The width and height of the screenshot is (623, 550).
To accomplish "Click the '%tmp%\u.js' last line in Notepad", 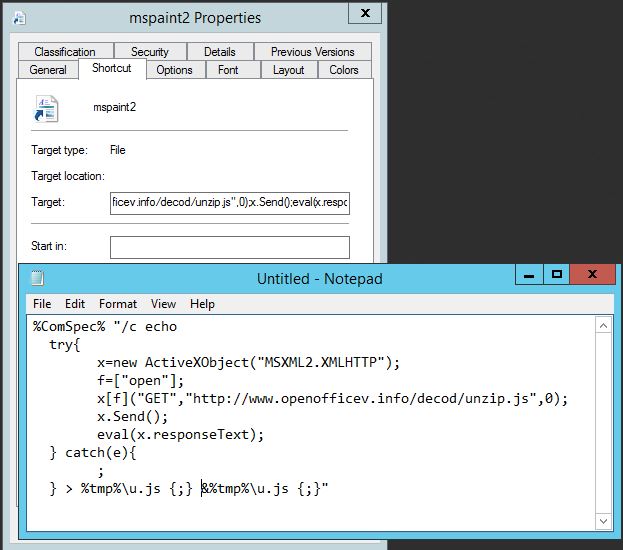I will click(189, 489).
